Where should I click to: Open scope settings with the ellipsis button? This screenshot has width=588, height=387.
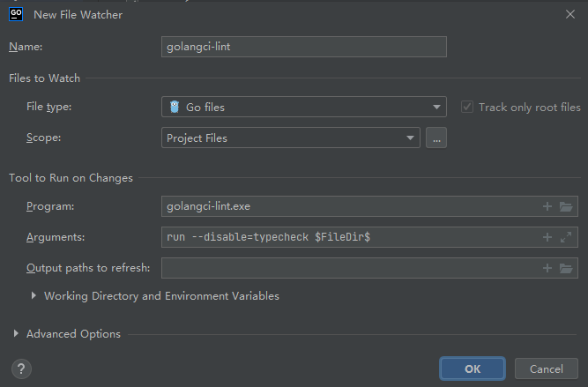436,138
